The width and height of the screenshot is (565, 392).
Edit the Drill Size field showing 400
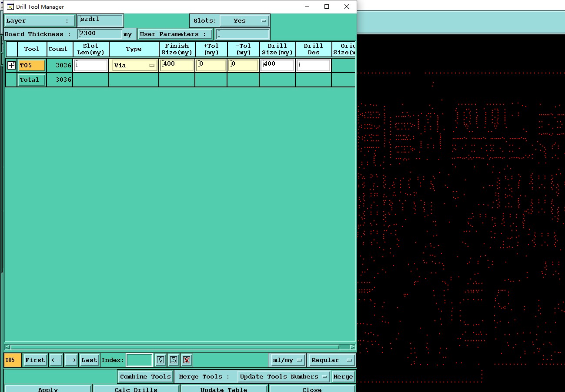point(277,65)
